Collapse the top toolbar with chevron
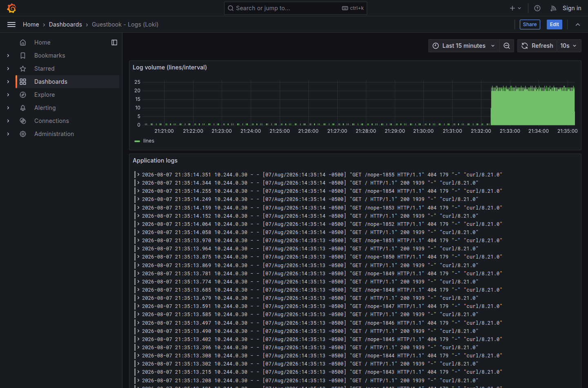 578,25
